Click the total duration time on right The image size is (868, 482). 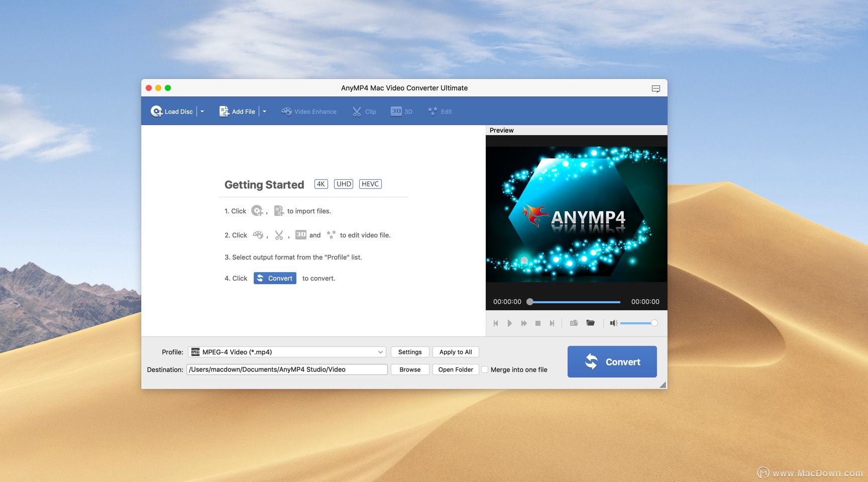[645, 302]
